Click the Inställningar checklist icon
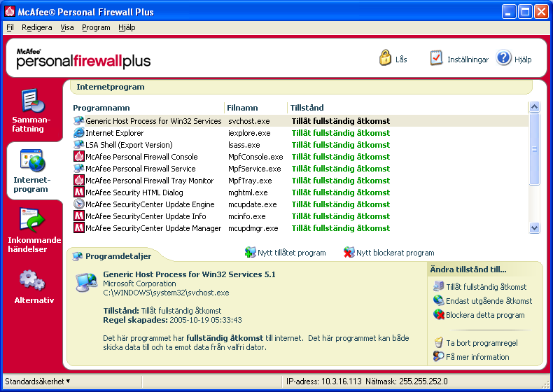 436,58
